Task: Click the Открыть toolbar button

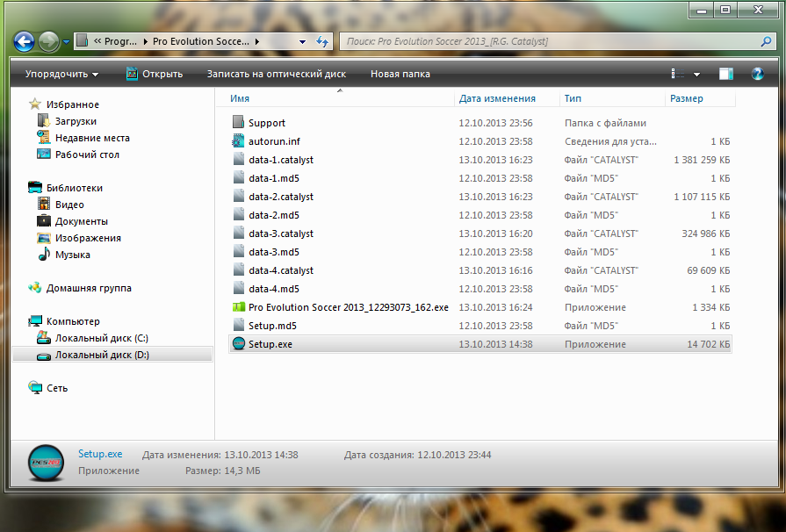Action: coord(155,74)
